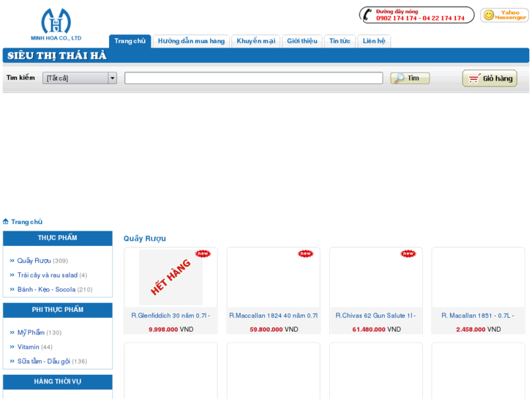Click the PHI THỰC PHẨM sidebar header
This screenshot has width=532, height=399.
pos(58,310)
